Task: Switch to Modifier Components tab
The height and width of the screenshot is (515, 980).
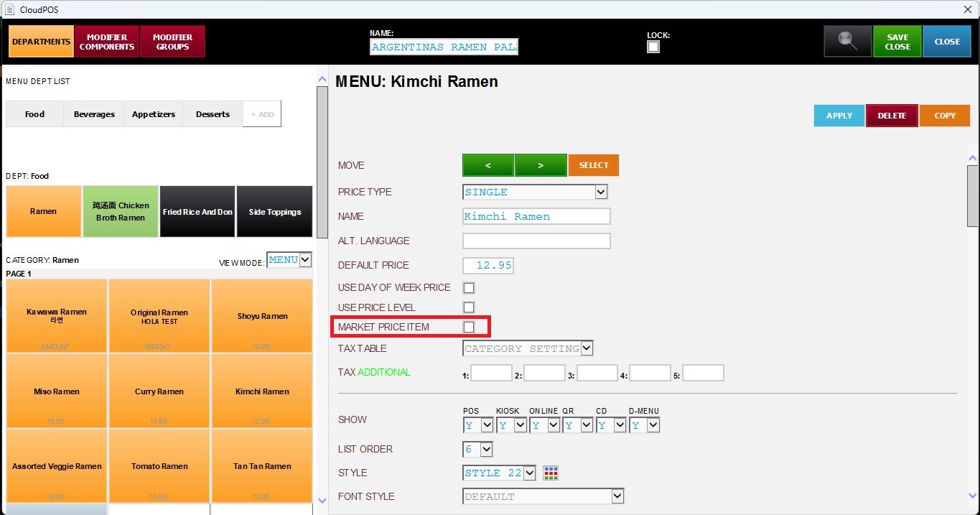Action: click(x=107, y=42)
